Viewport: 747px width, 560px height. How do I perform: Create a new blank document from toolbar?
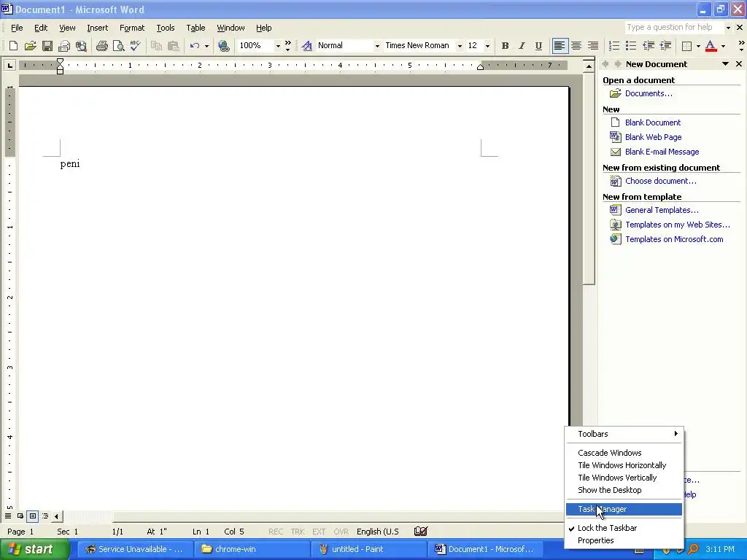point(13,46)
